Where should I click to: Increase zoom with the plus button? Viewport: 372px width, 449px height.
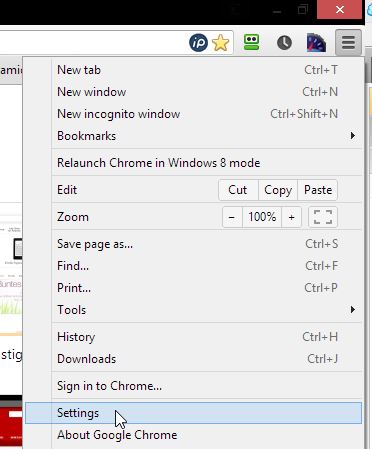point(292,217)
